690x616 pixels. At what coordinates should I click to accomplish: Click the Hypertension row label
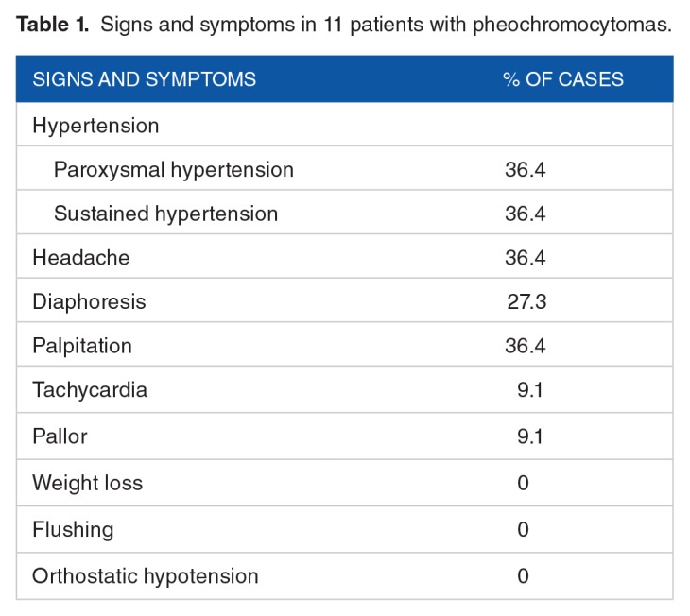[x=95, y=126]
